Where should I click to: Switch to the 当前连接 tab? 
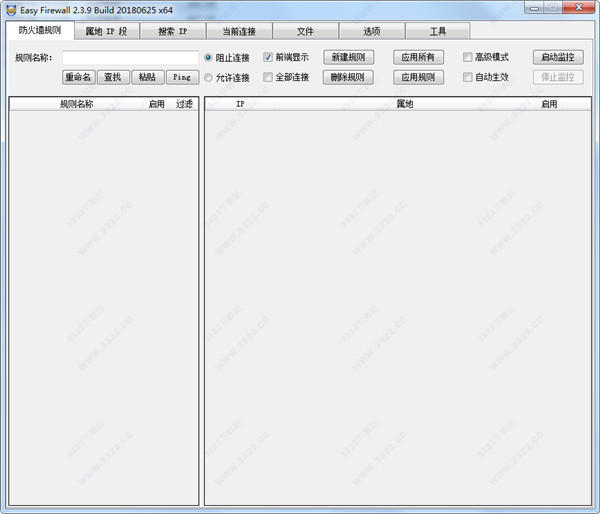[239, 31]
